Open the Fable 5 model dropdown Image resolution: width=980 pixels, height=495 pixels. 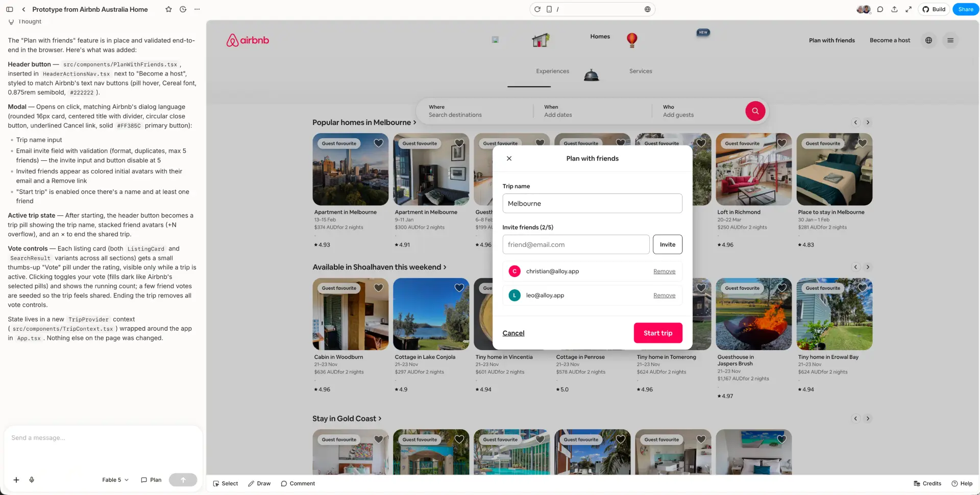tap(115, 480)
